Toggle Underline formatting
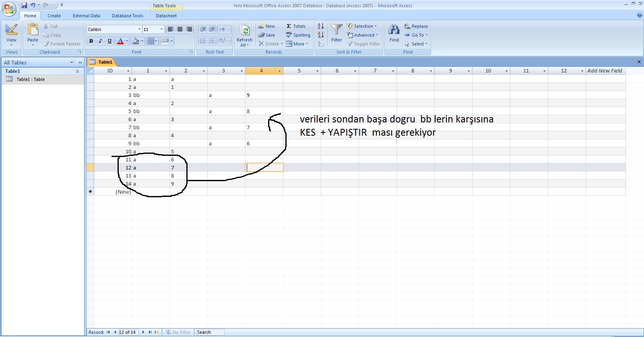The width and height of the screenshot is (644, 337). pyautogui.click(x=109, y=41)
